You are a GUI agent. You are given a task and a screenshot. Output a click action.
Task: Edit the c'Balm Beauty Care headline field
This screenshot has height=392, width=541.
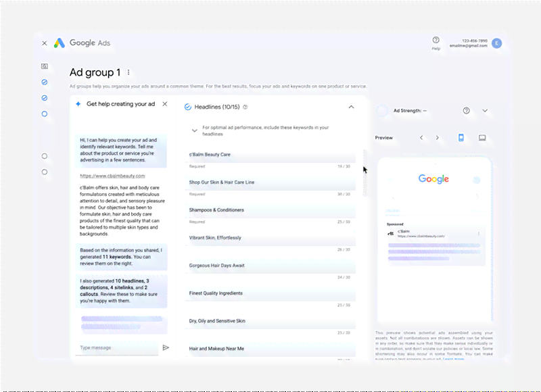pos(270,155)
